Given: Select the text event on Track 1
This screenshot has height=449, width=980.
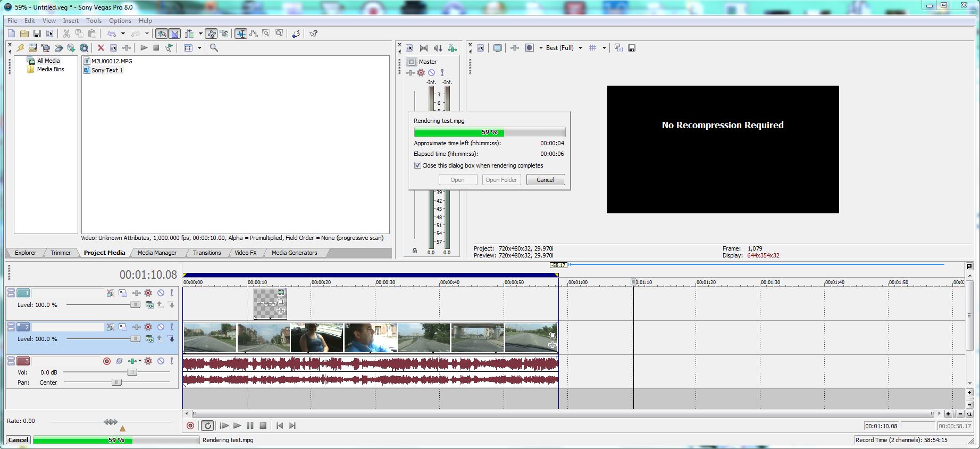Looking at the screenshot, I should click(x=270, y=304).
